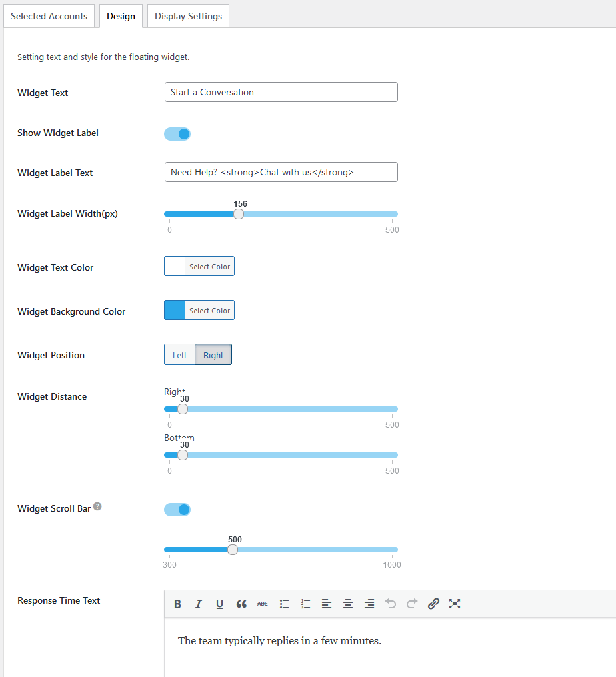Open the insert link tool
The image size is (616, 677).
[x=433, y=604]
